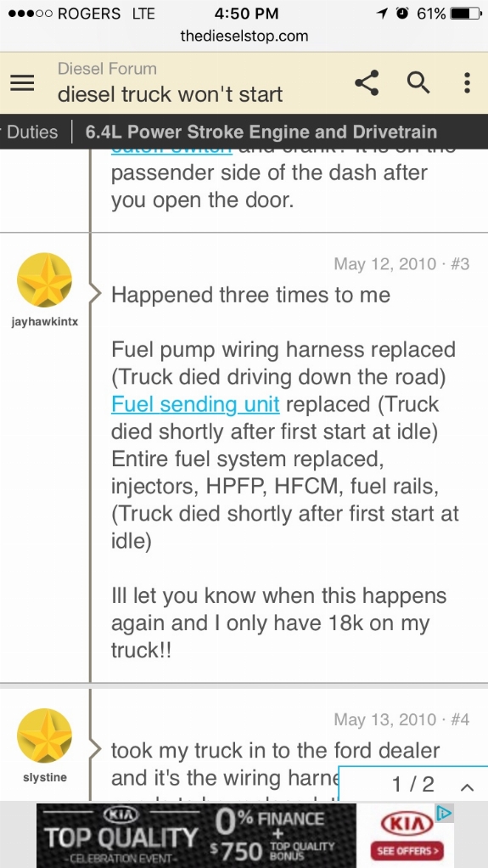Click See Offers button on Kia ad

pyautogui.click(x=407, y=850)
